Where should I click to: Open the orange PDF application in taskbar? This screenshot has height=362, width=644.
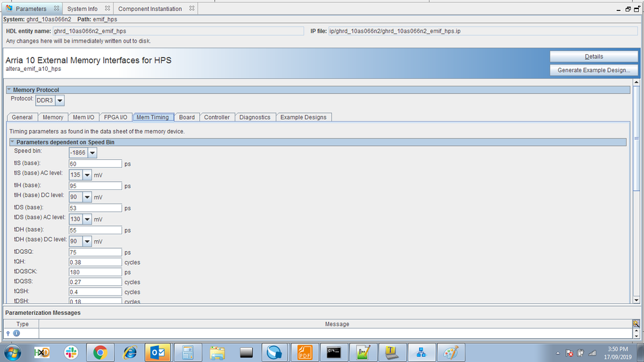[304, 352]
